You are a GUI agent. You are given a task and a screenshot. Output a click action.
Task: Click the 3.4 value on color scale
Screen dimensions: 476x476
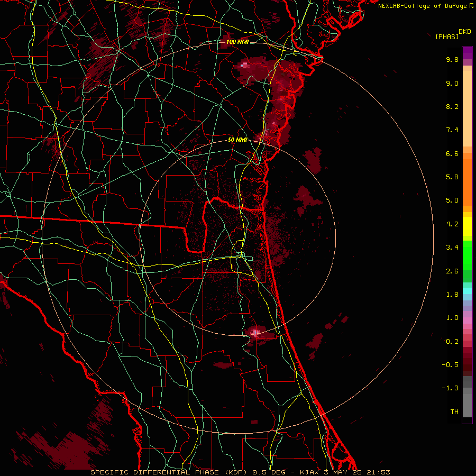pos(452,248)
